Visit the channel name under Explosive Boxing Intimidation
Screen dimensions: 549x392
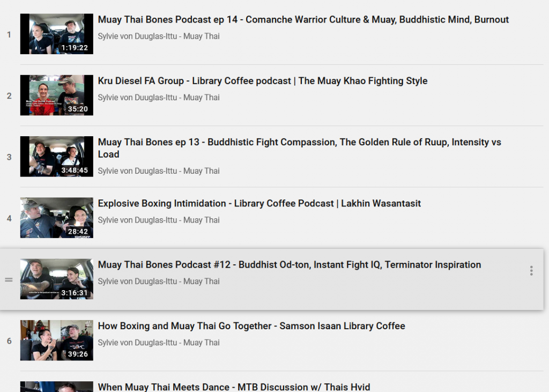[x=159, y=220]
